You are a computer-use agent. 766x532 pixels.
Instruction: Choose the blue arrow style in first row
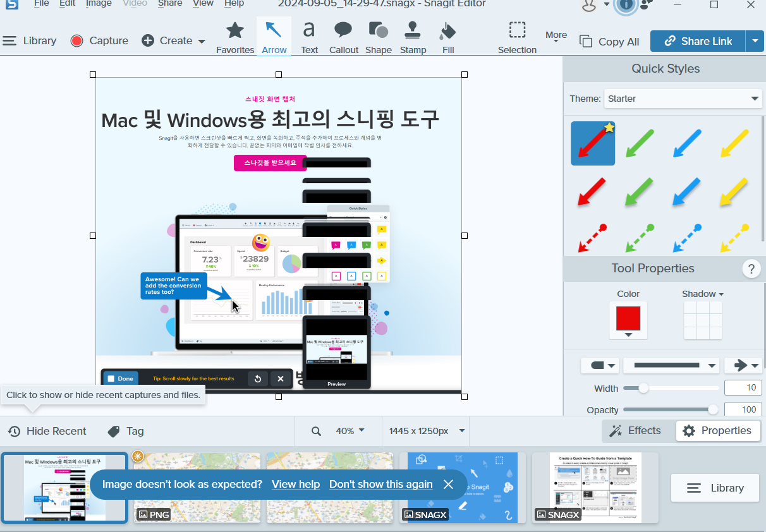(x=687, y=143)
